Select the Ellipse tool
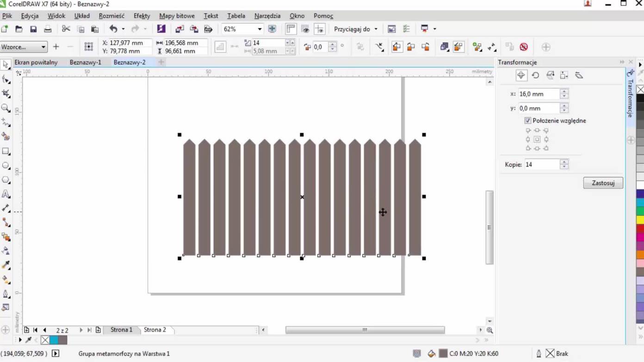Screen dimensions: 644x362 [x=6, y=166]
